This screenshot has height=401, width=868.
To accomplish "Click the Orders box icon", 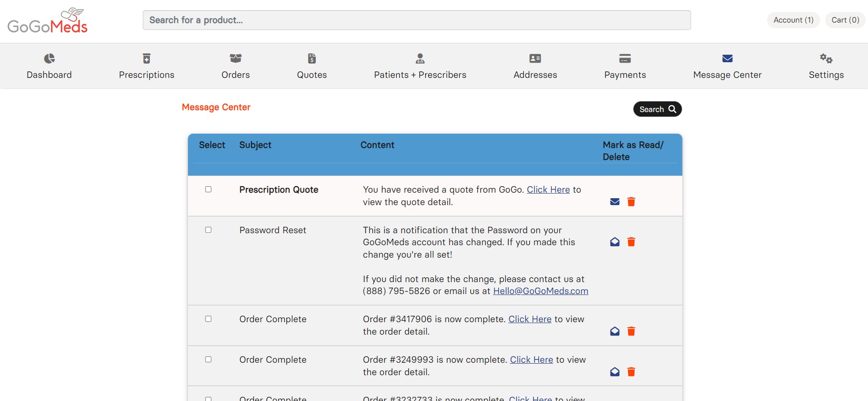I will click(235, 59).
